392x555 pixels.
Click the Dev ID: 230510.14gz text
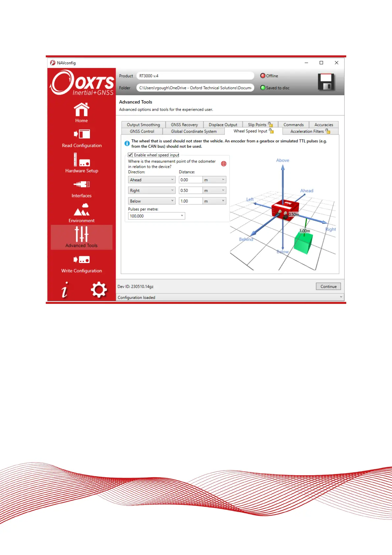(x=135, y=286)
